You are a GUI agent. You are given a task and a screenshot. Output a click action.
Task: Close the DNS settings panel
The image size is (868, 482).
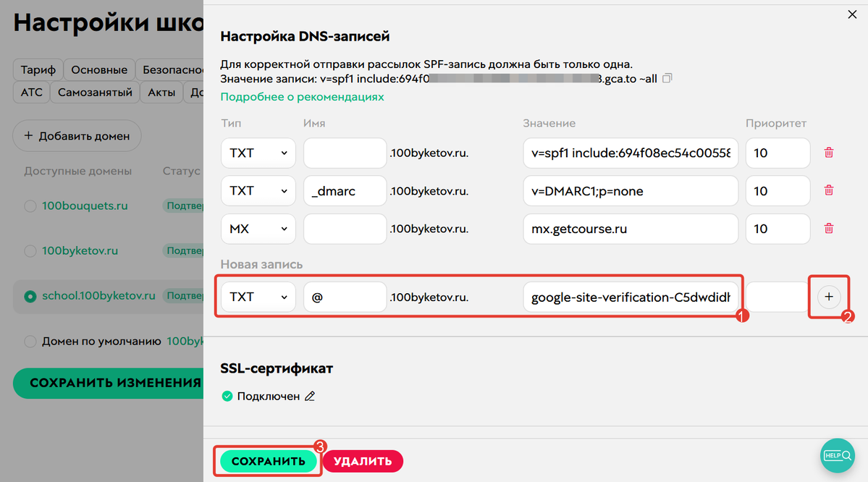click(x=852, y=14)
